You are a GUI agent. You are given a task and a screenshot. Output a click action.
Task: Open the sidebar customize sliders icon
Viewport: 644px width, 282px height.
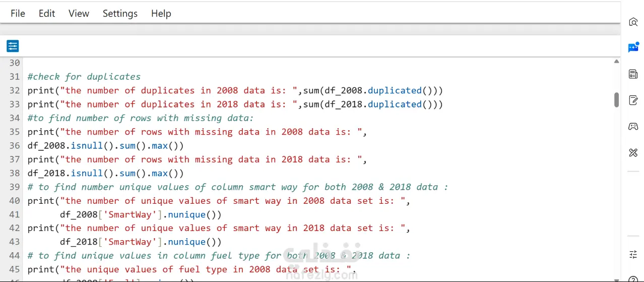point(633,254)
